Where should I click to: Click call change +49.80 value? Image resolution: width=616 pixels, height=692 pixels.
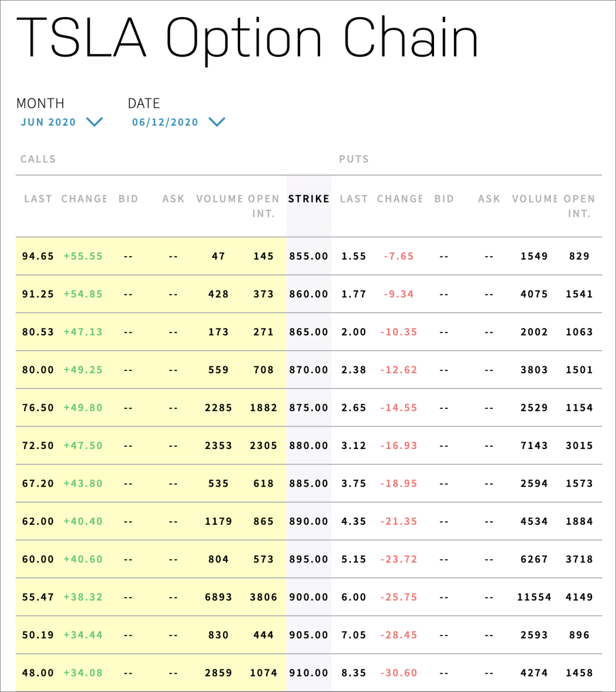83,408
